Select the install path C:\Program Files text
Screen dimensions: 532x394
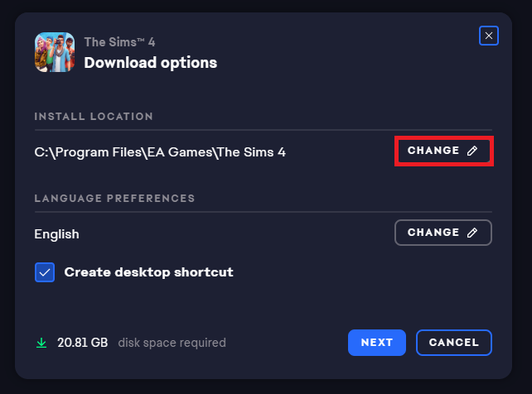pos(160,151)
